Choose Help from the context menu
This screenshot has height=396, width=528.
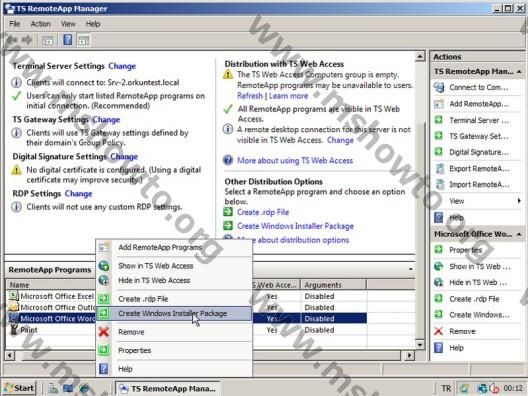click(174, 369)
